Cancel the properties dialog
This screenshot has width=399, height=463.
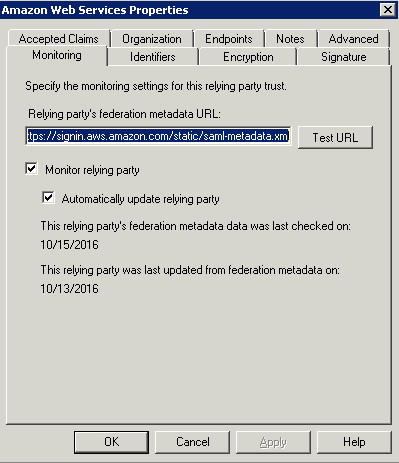[x=193, y=442]
